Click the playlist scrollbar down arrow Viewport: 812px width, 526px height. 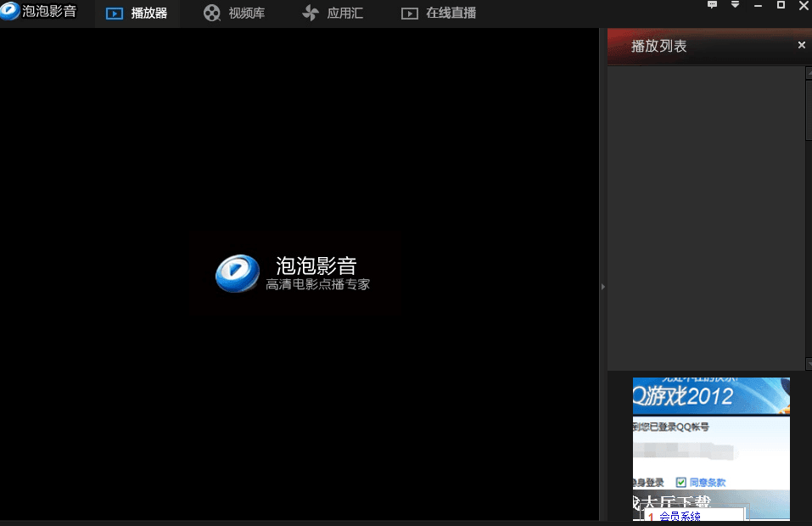[808, 363]
